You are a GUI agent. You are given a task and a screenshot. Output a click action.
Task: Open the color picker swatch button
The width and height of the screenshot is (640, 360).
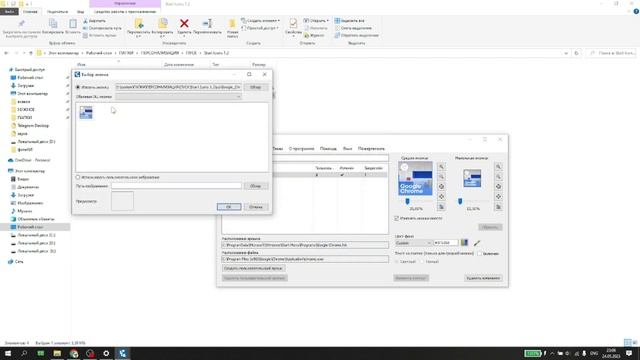pyautogui.click(x=464, y=243)
